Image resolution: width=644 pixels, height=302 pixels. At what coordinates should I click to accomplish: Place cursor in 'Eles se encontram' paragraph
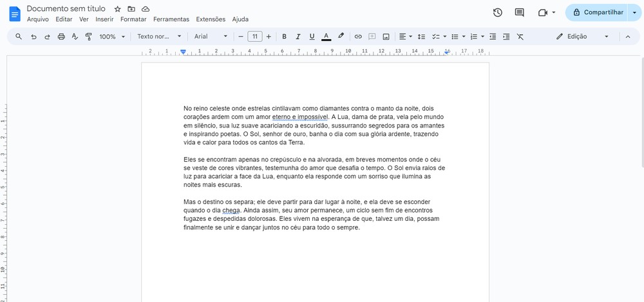click(314, 172)
